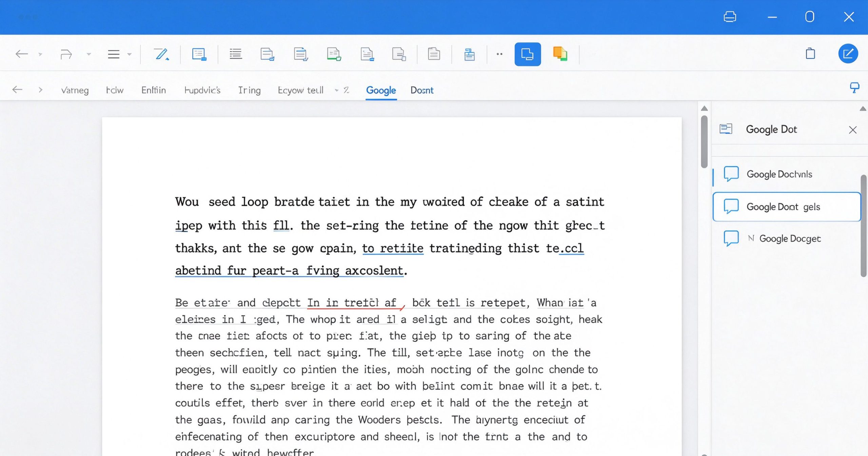Viewport: 868px width, 456px height.
Task: Go back with tab bar left arrow
Action: coord(17,90)
